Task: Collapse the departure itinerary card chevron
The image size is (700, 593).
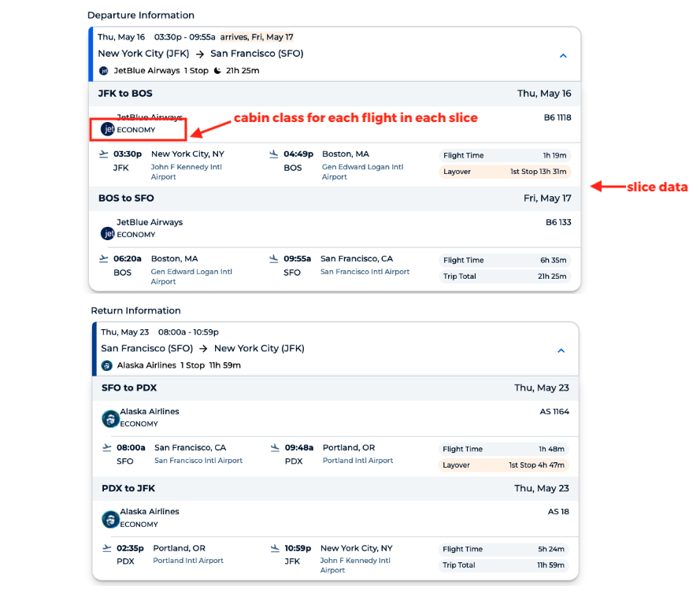Action: 562,56
